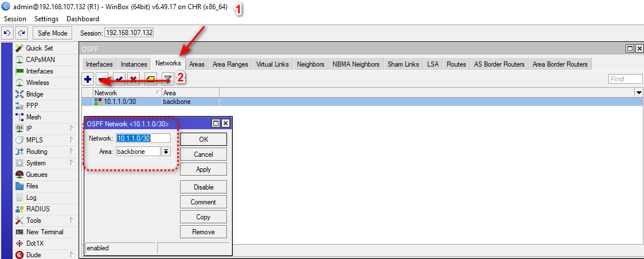Switch to the Neighbors tab

click(x=310, y=64)
